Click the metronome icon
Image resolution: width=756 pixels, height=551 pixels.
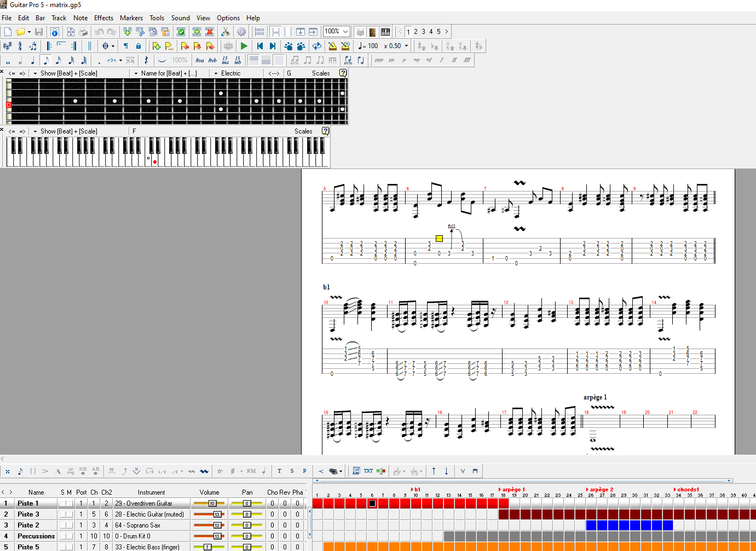click(332, 46)
